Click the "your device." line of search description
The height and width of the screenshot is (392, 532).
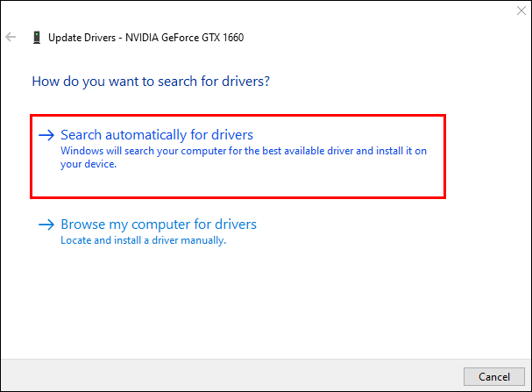pos(88,163)
